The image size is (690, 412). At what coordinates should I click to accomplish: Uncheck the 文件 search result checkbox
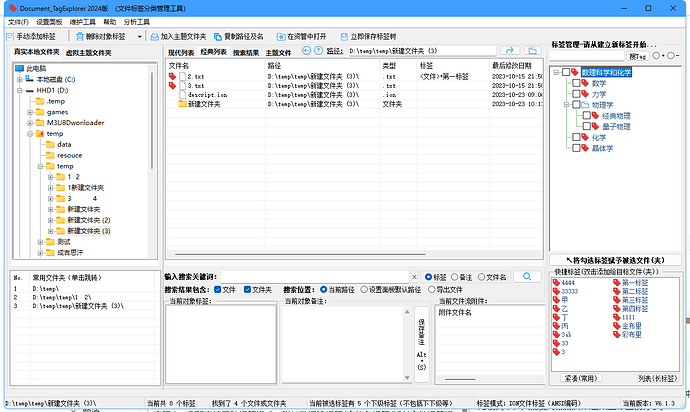coord(217,289)
